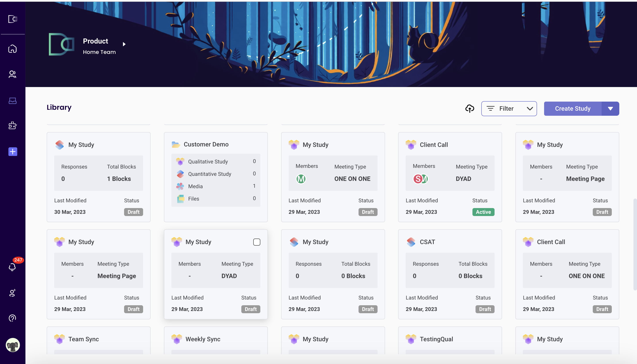Image resolution: width=637 pixels, height=364 pixels.
Task: Expand the arrow next to Product Home Team
Action: [x=124, y=44]
